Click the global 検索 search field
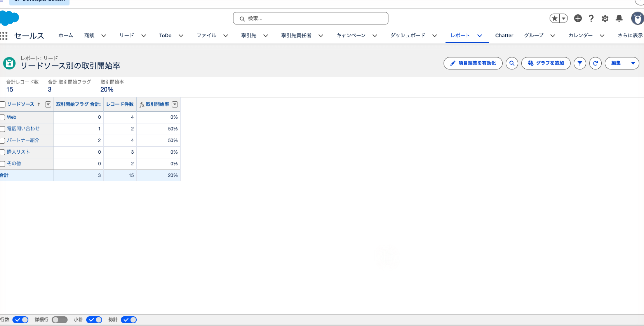This screenshot has width=644, height=326. (311, 18)
